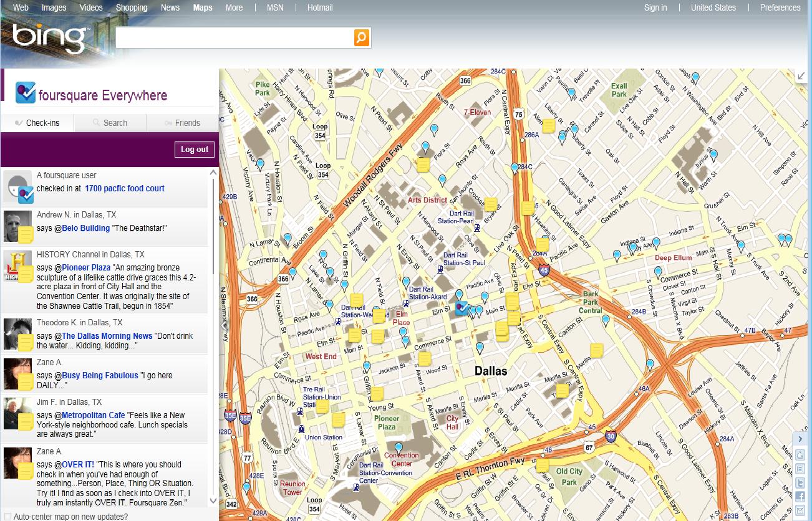Click 'Andrew N. in Dallas, TX' text

[76, 214]
